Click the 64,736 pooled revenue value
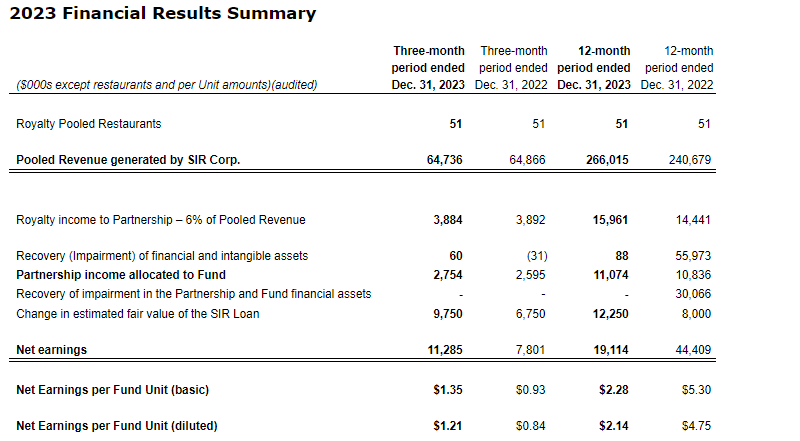800x441 pixels. pos(444,160)
